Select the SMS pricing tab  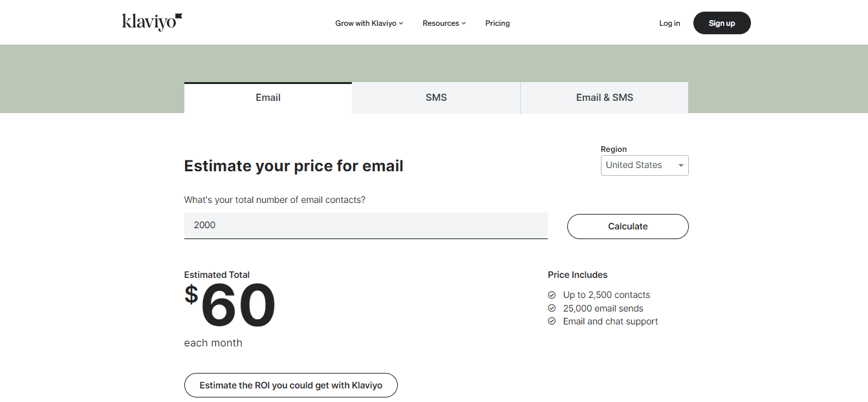pyautogui.click(x=436, y=98)
